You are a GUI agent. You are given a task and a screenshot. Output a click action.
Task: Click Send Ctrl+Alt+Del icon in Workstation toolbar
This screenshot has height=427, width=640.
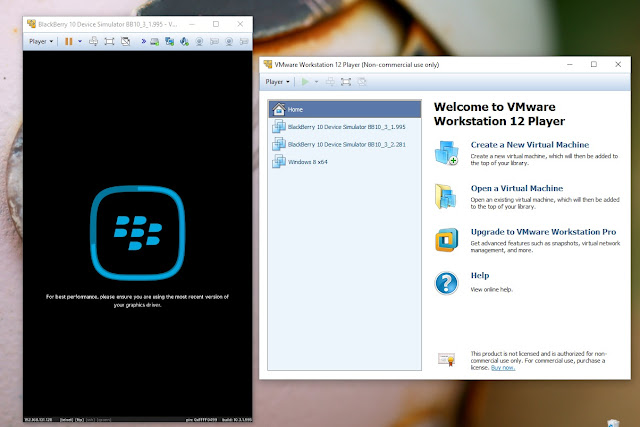point(330,82)
